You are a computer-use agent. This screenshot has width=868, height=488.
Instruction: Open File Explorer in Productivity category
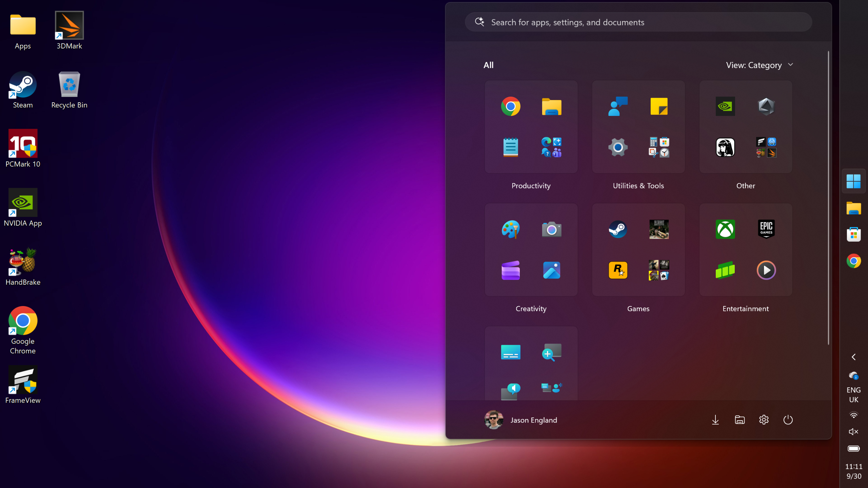pos(552,106)
